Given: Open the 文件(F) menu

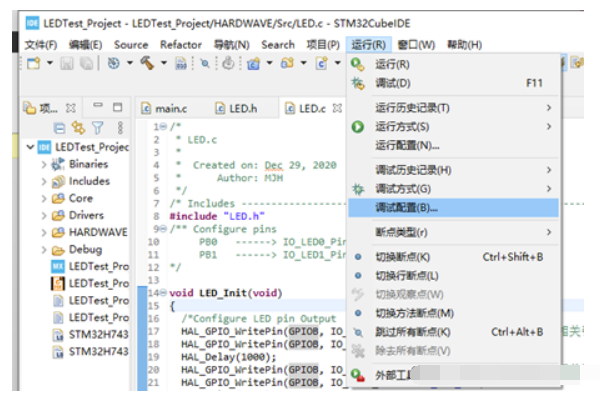Looking at the screenshot, I should pos(41,45).
